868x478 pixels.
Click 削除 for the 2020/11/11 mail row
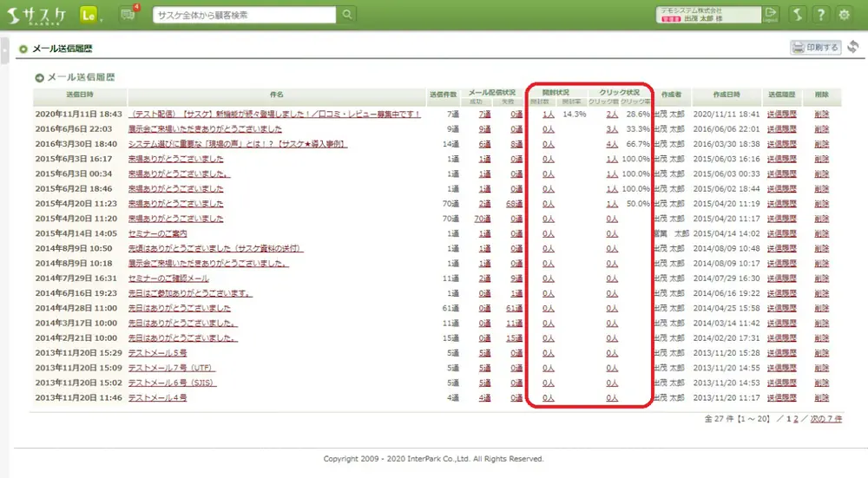coord(821,114)
